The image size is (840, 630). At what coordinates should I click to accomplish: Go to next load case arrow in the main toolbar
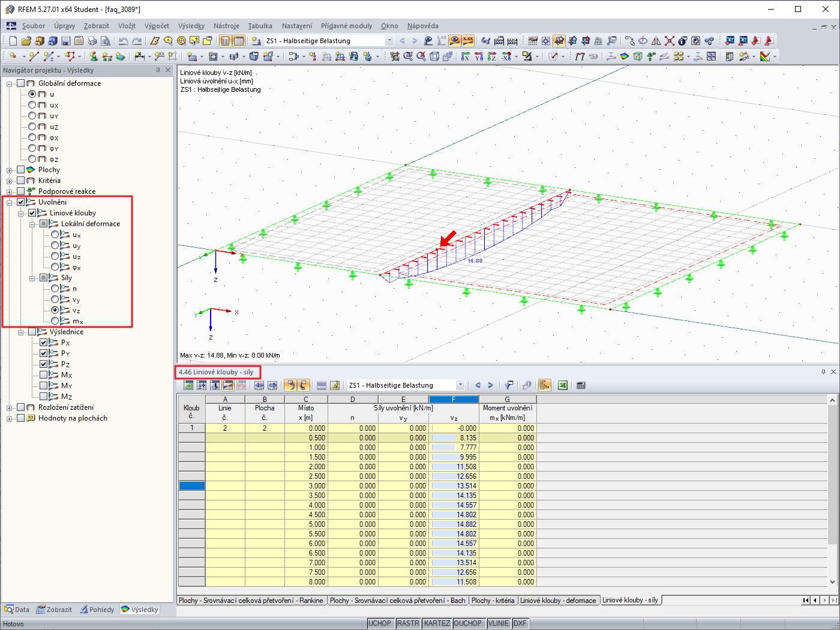click(x=415, y=41)
